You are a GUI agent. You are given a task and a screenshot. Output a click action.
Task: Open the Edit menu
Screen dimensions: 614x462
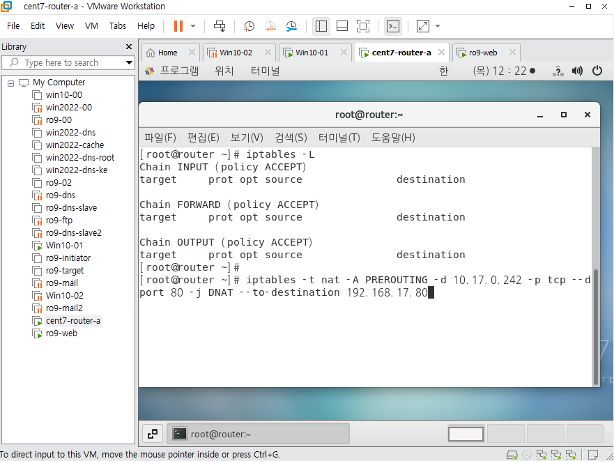pyautogui.click(x=38, y=26)
